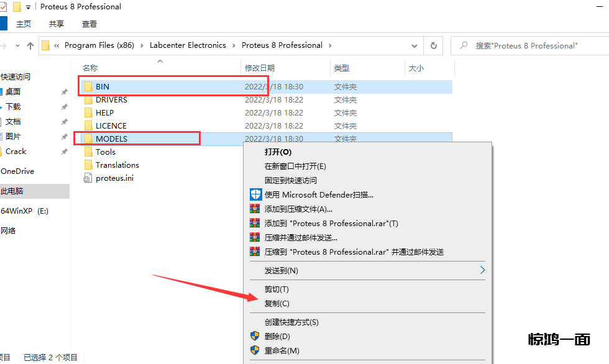Choose 复制(C) from the context menu

coord(277,304)
